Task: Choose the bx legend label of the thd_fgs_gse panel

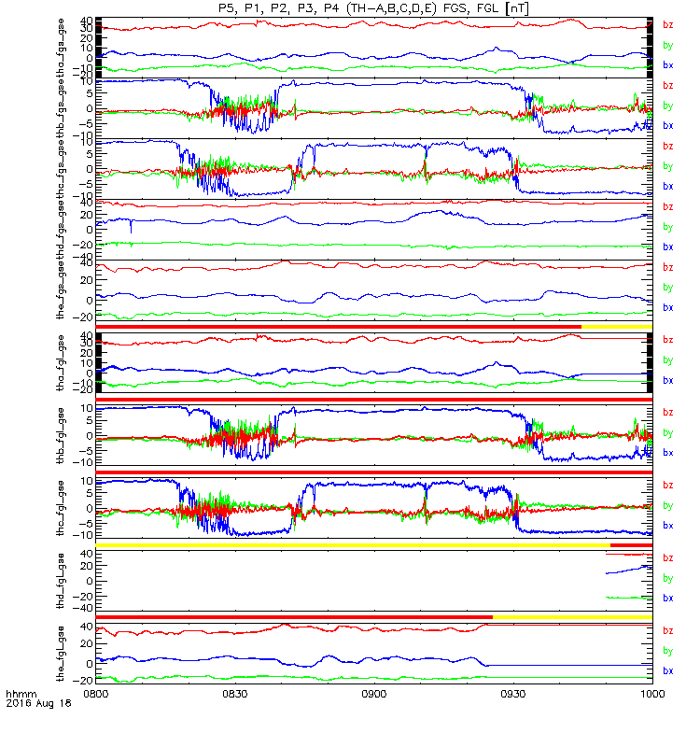Action: click(x=668, y=247)
